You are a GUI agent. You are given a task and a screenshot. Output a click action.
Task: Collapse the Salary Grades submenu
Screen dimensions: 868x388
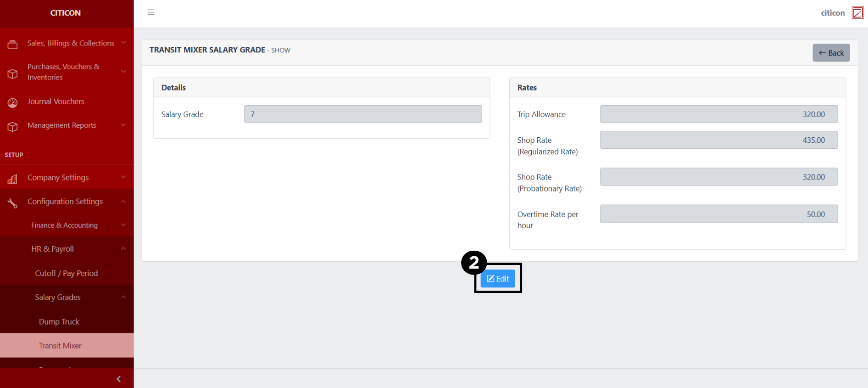(x=123, y=297)
